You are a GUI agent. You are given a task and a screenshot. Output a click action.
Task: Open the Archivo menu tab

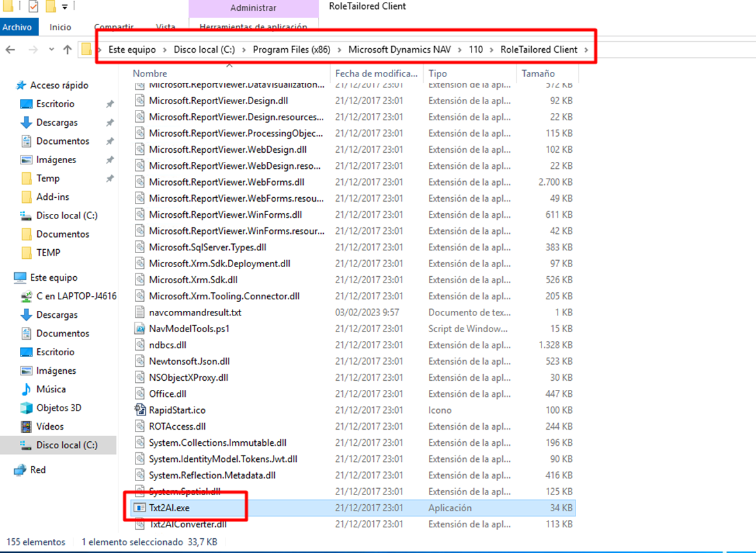click(x=17, y=27)
